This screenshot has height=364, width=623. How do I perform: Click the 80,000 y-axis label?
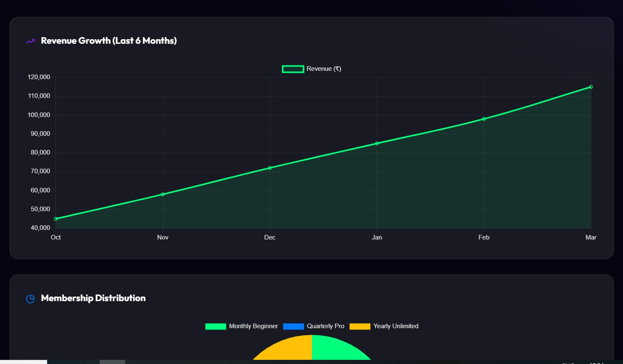(x=40, y=152)
